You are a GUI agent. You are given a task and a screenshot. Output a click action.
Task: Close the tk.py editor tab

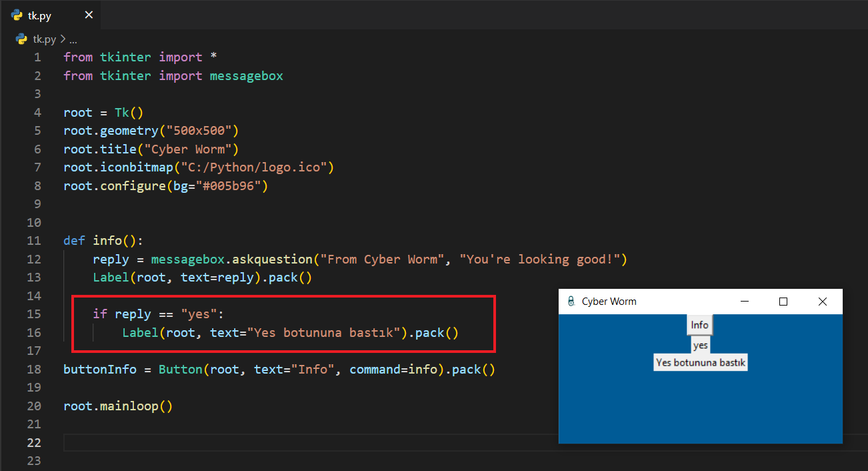click(89, 15)
